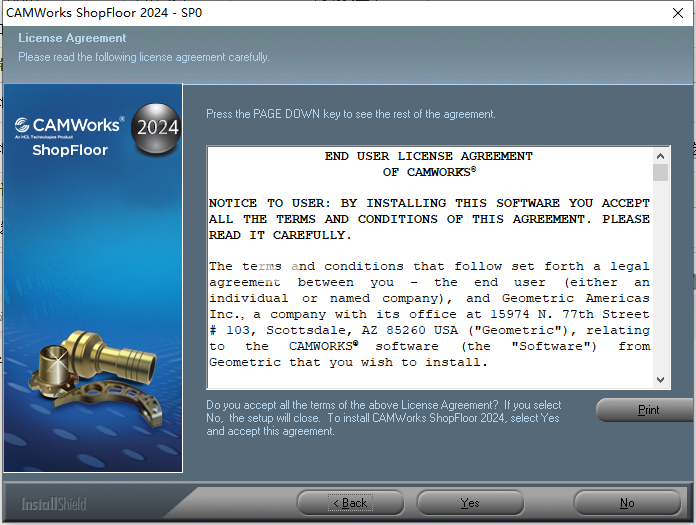
Task: Click the "Inc., a company with its office" line
Action: (429, 314)
